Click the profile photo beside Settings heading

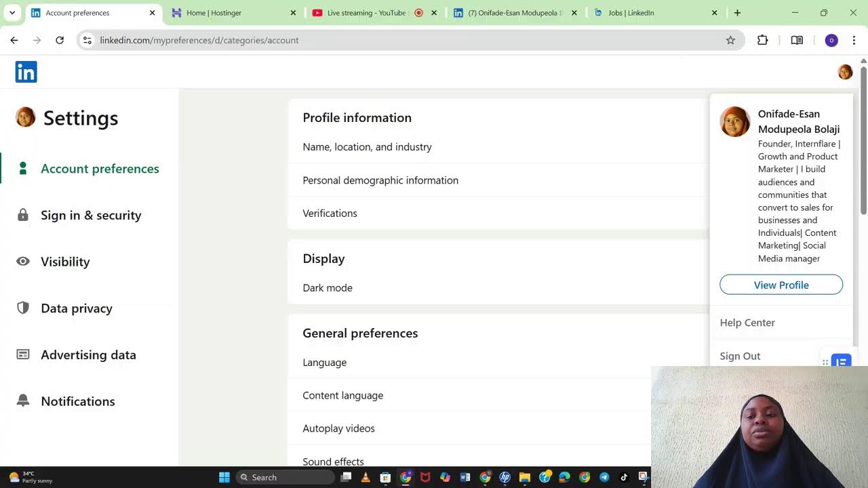tap(25, 117)
